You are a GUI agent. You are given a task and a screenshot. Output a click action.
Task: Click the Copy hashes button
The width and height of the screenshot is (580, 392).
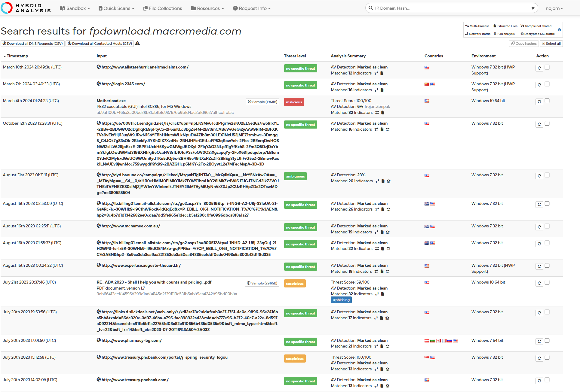pyautogui.click(x=524, y=44)
